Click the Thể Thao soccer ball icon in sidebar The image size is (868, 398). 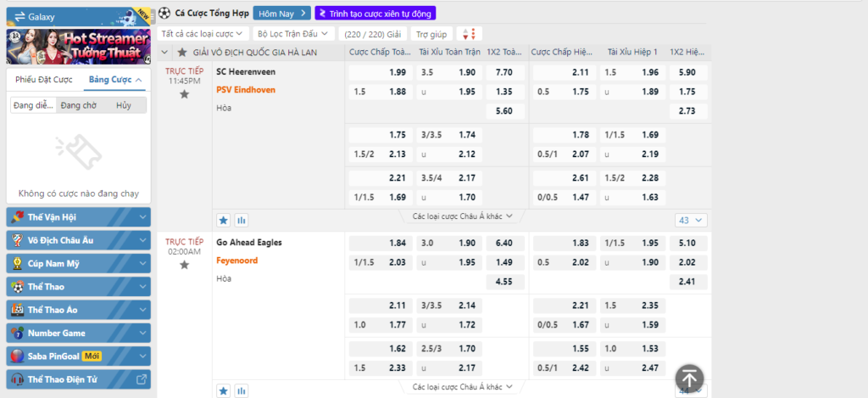[18, 287]
